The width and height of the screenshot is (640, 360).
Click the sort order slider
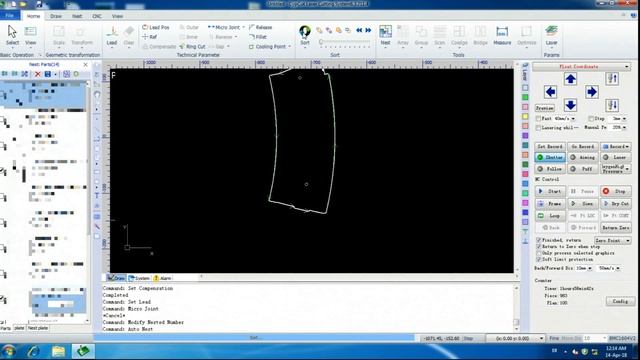coord(345,41)
